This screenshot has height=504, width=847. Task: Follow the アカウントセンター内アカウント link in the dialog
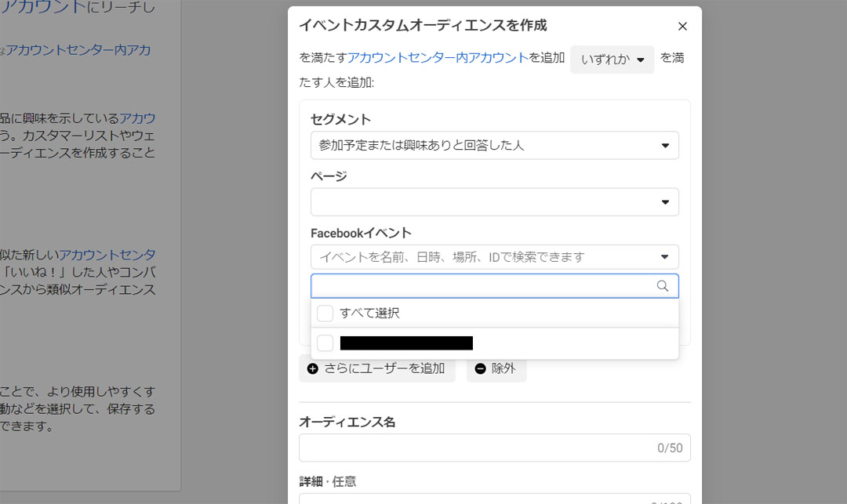438,57
